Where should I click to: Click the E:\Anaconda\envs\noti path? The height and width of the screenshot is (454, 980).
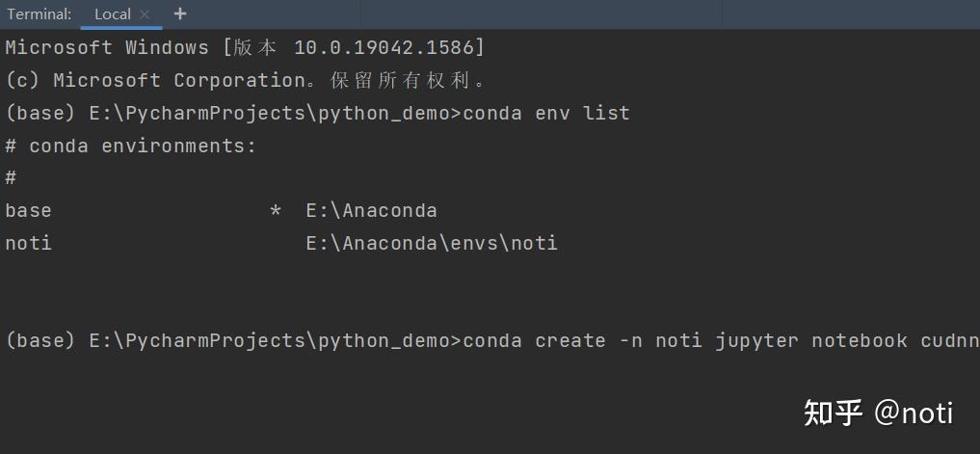click(432, 244)
